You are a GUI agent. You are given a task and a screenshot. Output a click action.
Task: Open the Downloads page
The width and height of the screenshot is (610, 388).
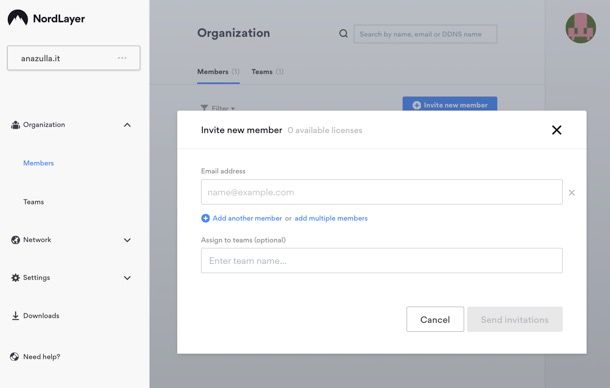41,316
